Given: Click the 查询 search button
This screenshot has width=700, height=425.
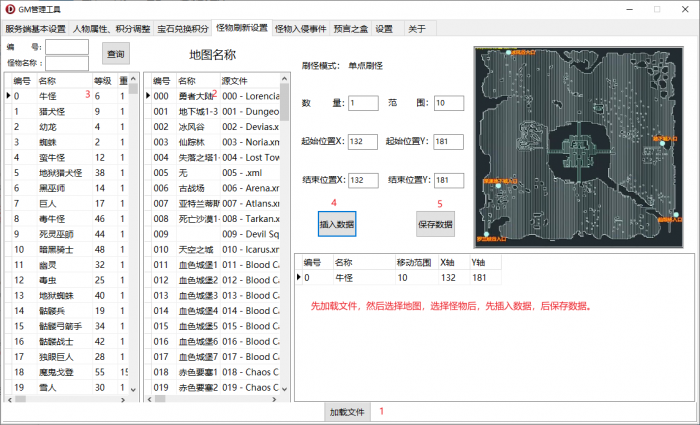Looking at the screenshot, I should point(116,53).
